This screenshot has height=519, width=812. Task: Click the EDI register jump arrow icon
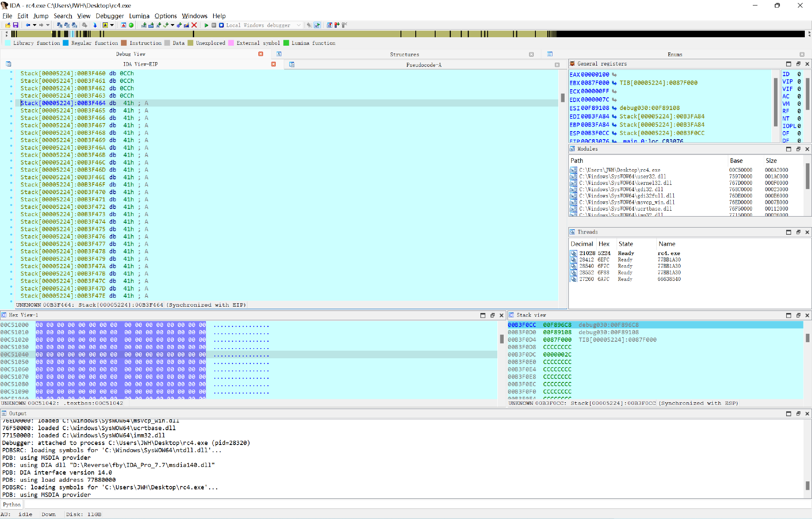tap(614, 116)
